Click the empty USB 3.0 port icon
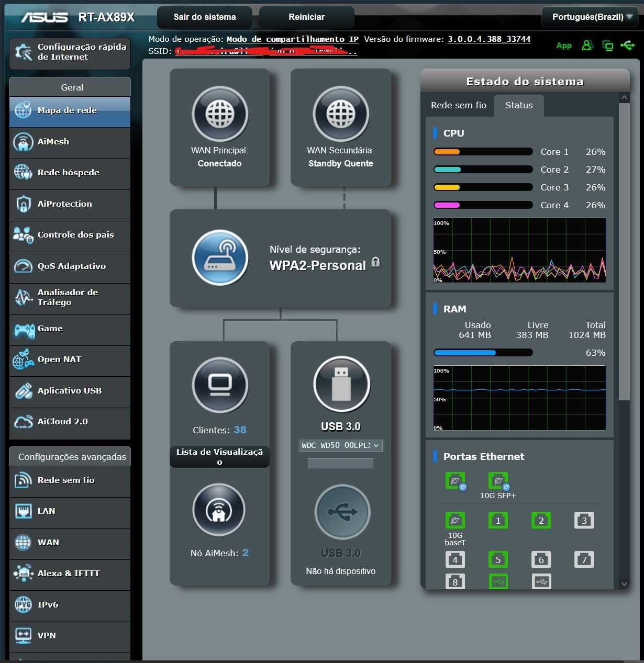Viewport: 644px width, 663px height. click(342, 512)
